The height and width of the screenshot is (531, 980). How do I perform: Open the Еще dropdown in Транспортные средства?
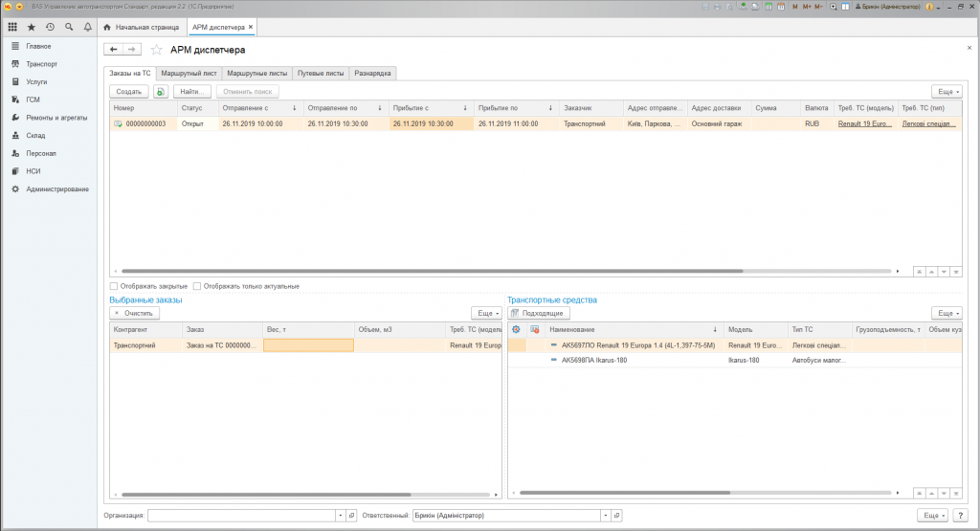[x=947, y=313]
